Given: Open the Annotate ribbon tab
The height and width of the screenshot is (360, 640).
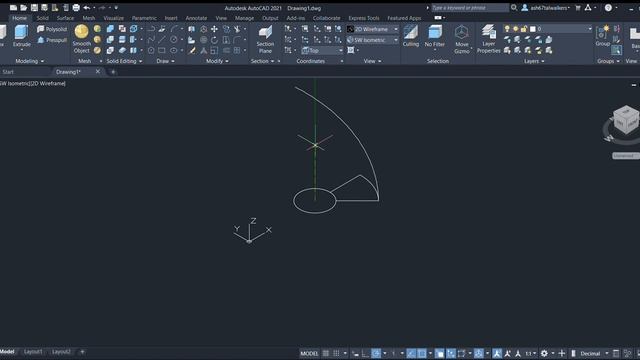Looking at the screenshot, I should [196, 18].
